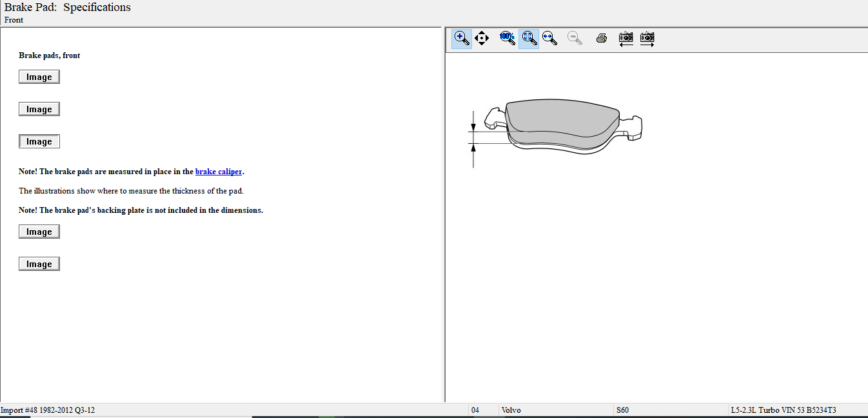The height and width of the screenshot is (418, 868).
Task: Reset image zoom to 100%
Action: (x=508, y=38)
